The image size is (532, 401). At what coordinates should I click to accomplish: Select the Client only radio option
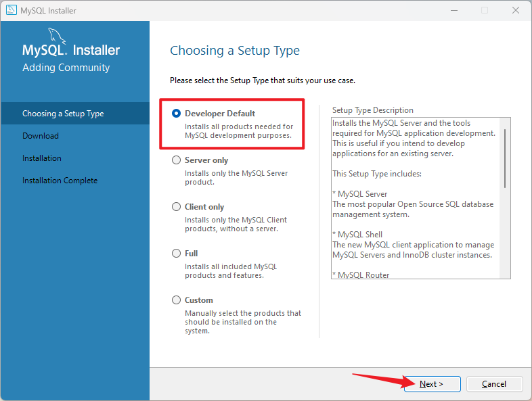click(177, 207)
